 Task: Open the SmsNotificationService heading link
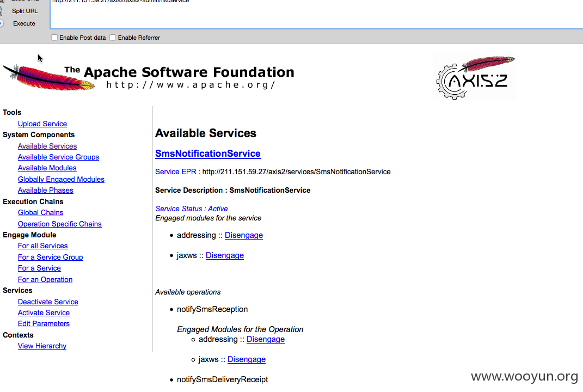tap(208, 154)
